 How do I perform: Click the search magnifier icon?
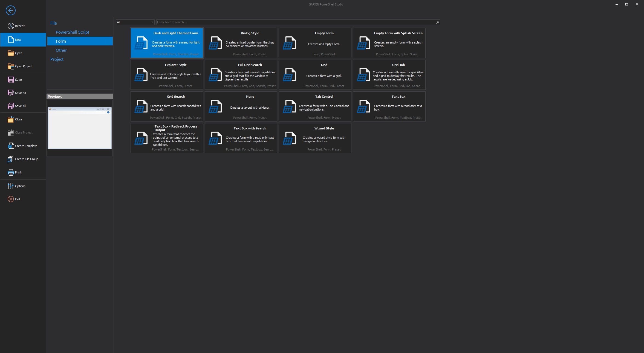[437, 22]
